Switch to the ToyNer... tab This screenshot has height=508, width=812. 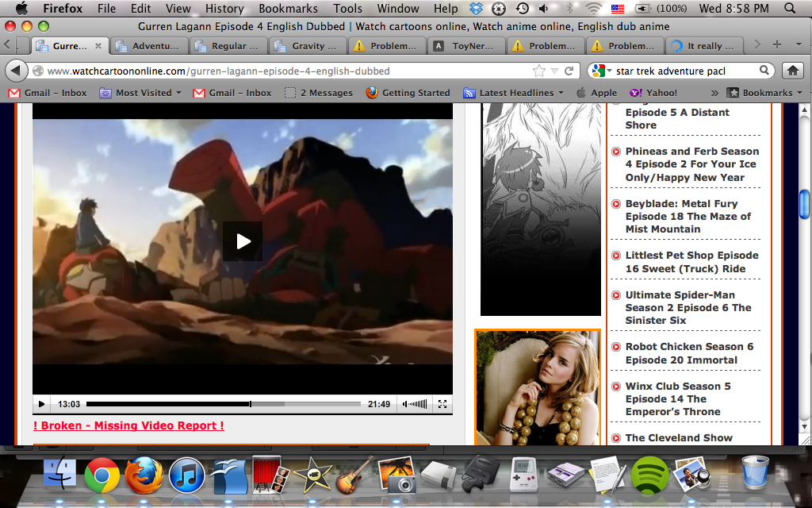pyautogui.click(x=466, y=45)
